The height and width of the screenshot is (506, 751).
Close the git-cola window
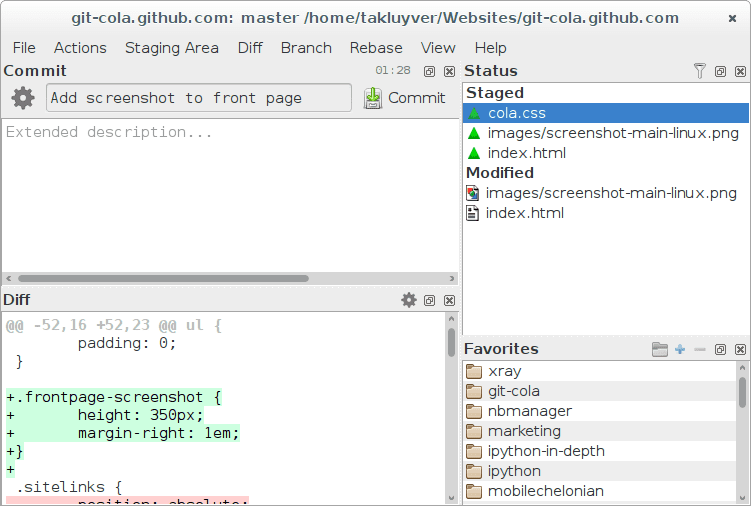coord(732,18)
